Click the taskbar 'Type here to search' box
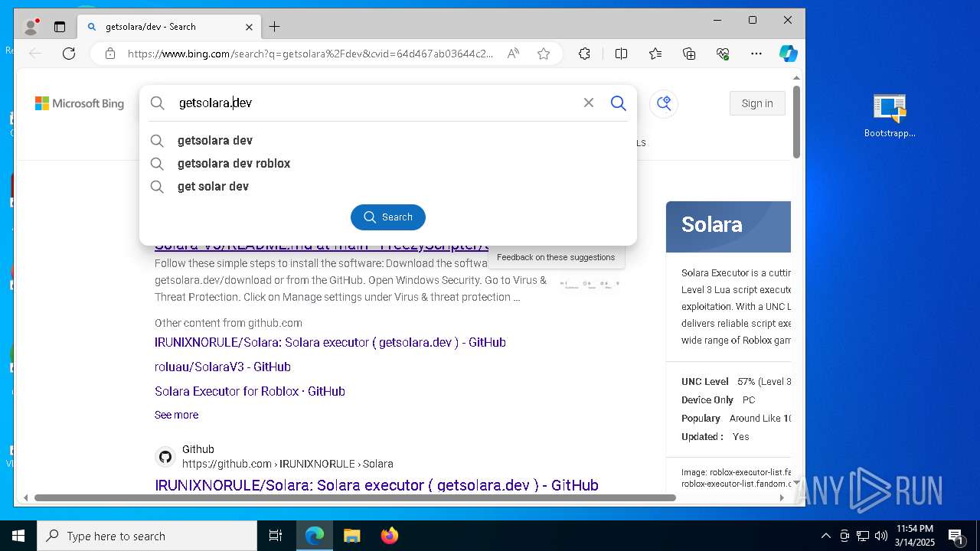980x551 pixels. pyautogui.click(x=147, y=536)
